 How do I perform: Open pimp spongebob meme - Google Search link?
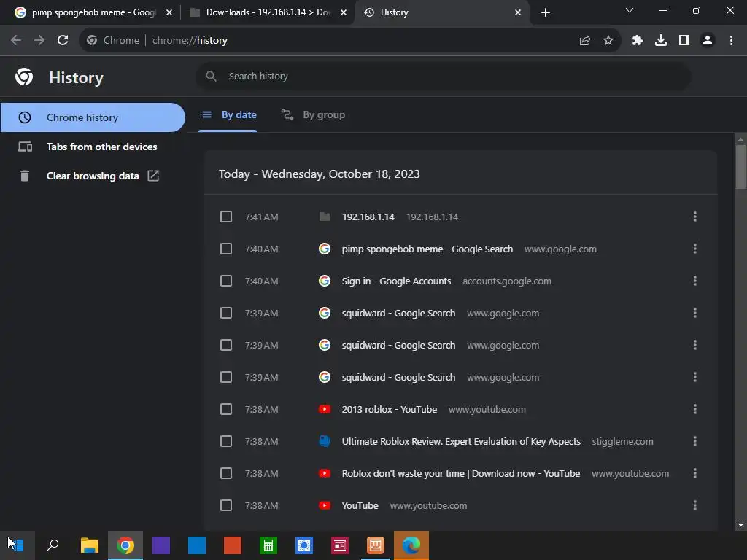click(x=427, y=249)
